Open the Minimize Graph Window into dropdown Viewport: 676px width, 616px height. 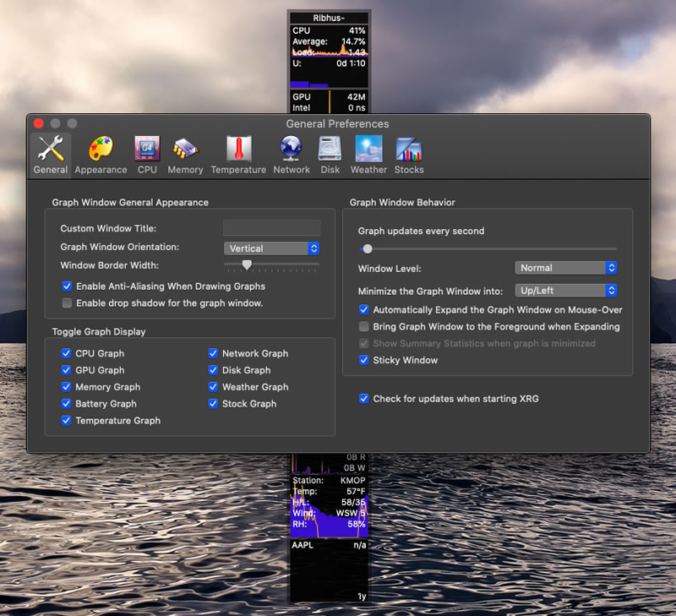pyautogui.click(x=565, y=291)
